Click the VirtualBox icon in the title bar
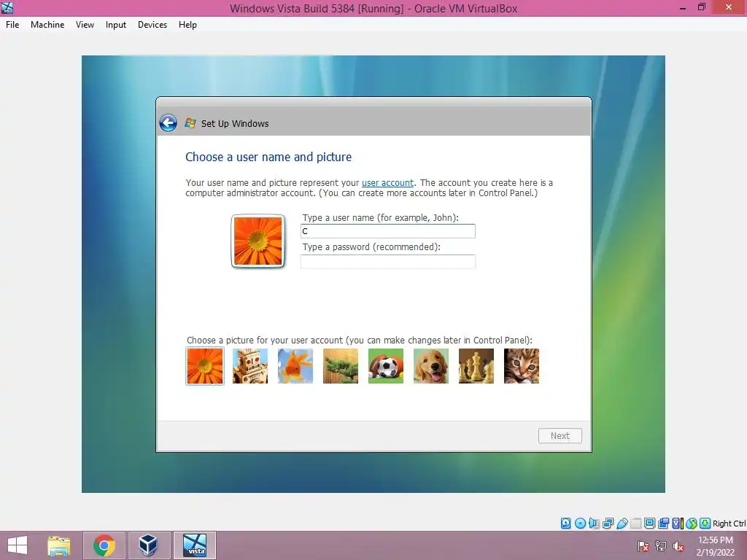Viewport: 747px width, 560px height. pos(7,7)
